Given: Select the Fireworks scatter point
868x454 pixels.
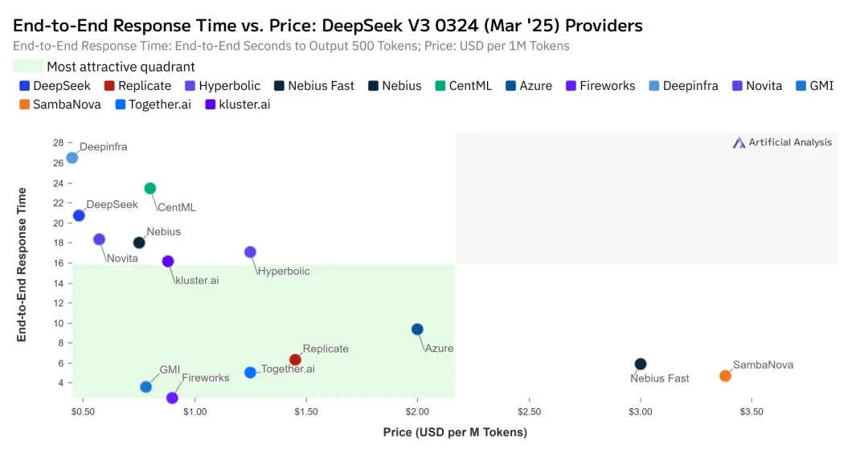Looking at the screenshot, I should coord(172,398).
